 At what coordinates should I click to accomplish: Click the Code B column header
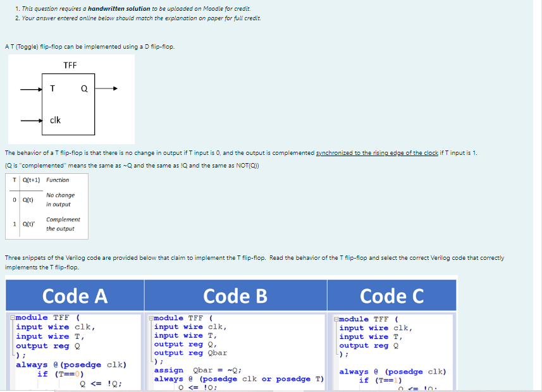[x=235, y=295]
